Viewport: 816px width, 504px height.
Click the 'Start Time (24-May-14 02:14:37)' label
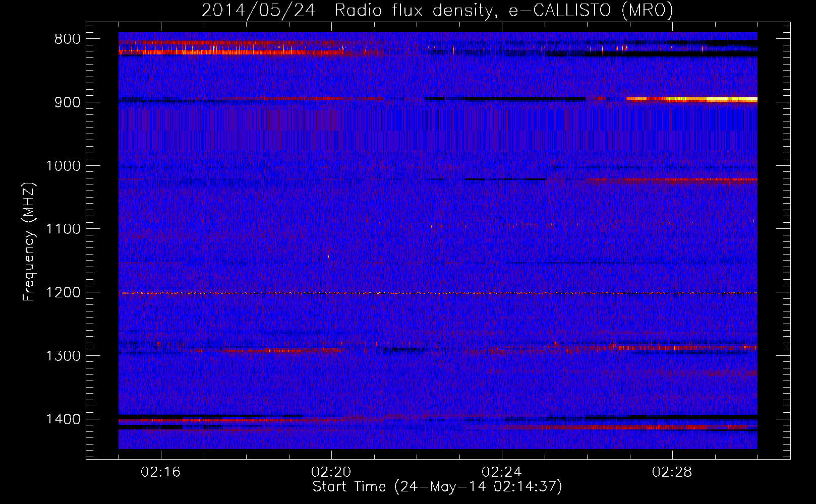tap(437, 487)
